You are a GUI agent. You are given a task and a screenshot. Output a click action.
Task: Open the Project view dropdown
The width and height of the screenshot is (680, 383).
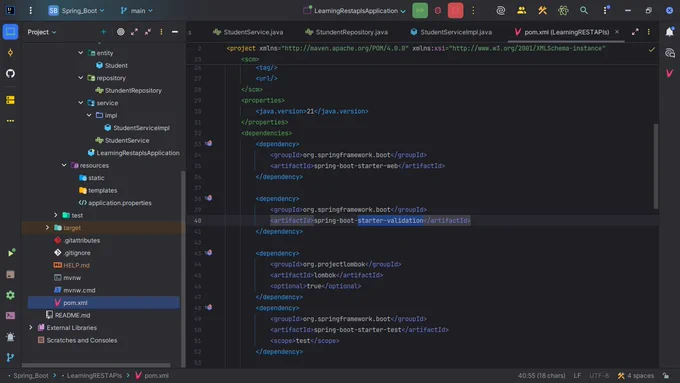tap(42, 32)
